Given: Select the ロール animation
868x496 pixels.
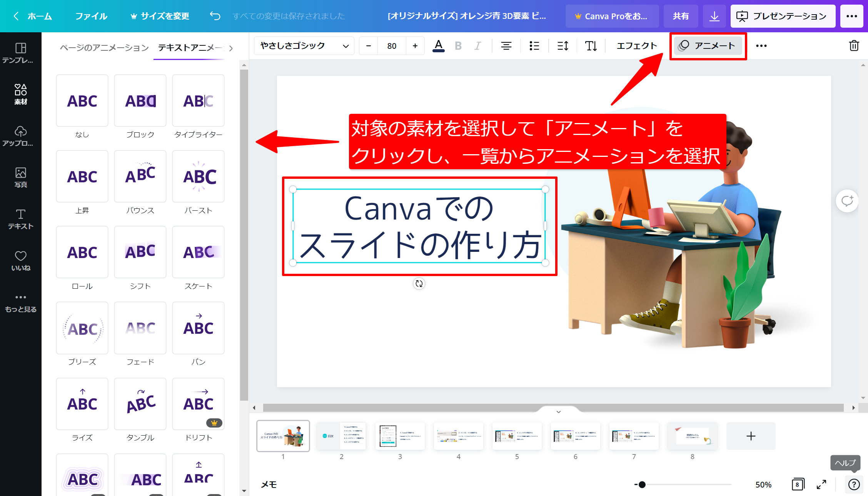Looking at the screenshot, I should pos(82,252).
